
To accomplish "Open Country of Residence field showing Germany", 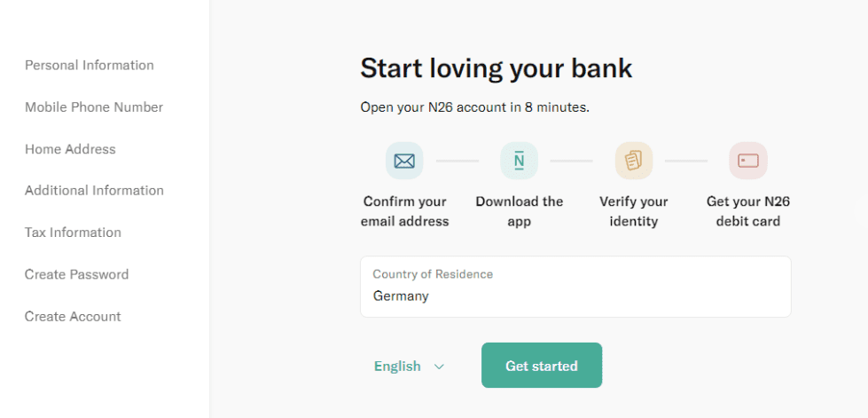I will 575,287.
